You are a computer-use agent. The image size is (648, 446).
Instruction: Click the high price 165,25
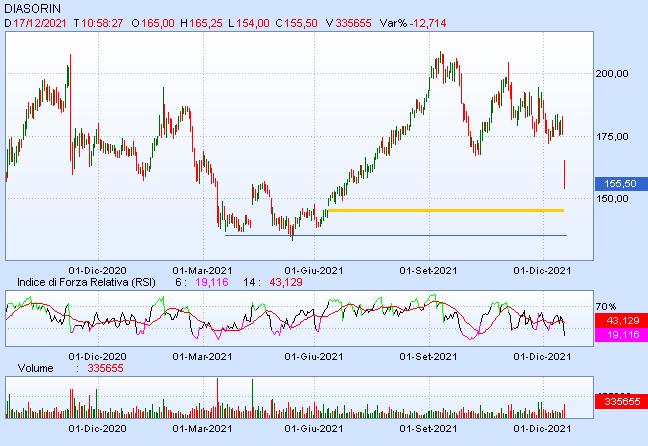coord(206,23)
